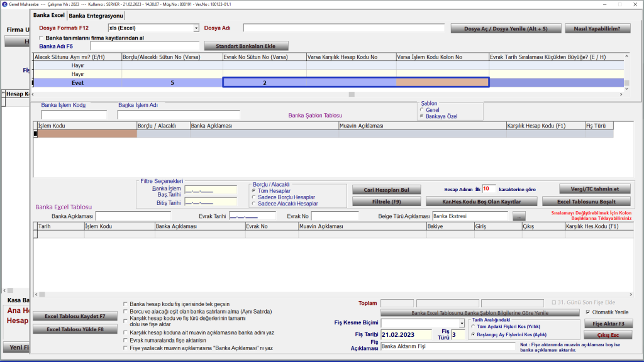Image resolution: width=644 pixels, height=362 pixels.
Task: Click the Bitiş Tarihi date field
Action: (x=211, y=202)
